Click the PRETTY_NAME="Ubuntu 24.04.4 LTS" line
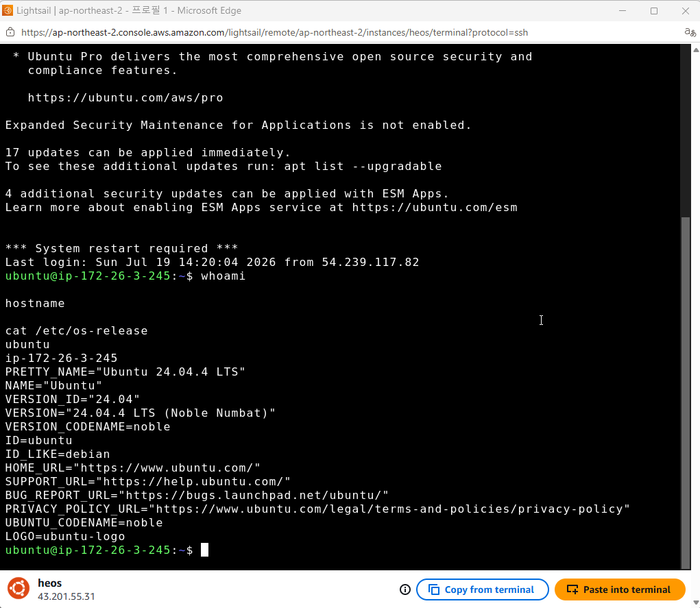 coord(125,372)
